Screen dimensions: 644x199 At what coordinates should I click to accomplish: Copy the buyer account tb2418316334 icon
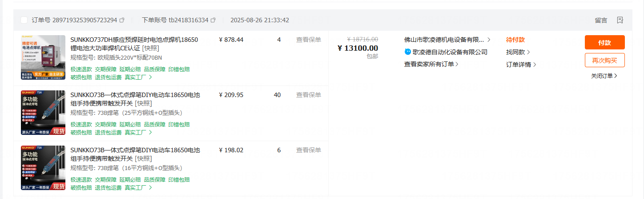pos(213,20)
